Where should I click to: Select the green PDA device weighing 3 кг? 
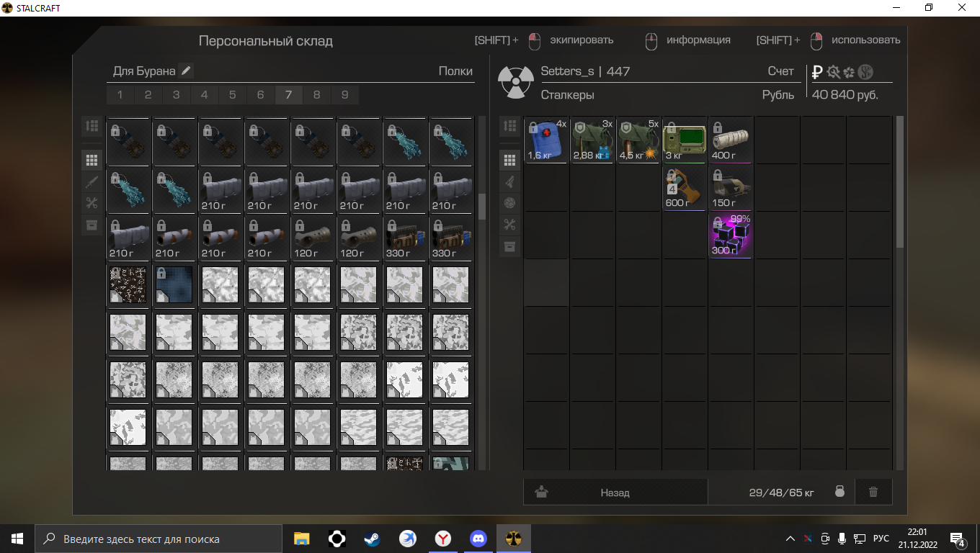pyautogui.click(x=685, y=140)
